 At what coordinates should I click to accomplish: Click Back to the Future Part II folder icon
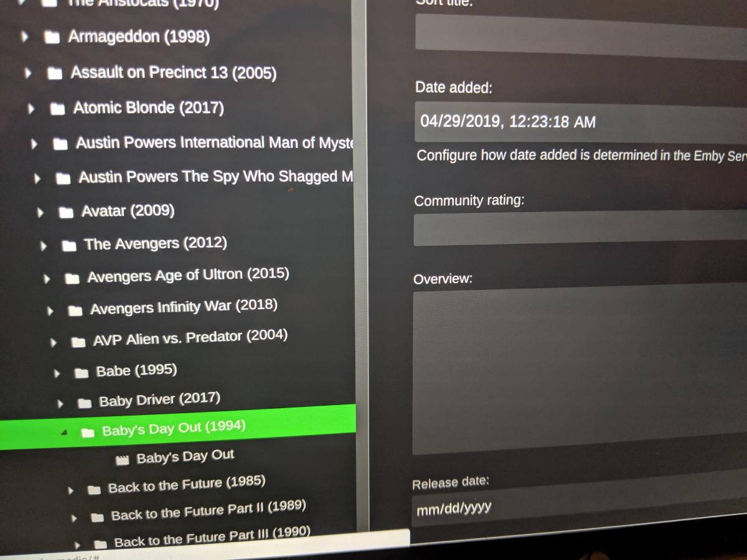98,517
